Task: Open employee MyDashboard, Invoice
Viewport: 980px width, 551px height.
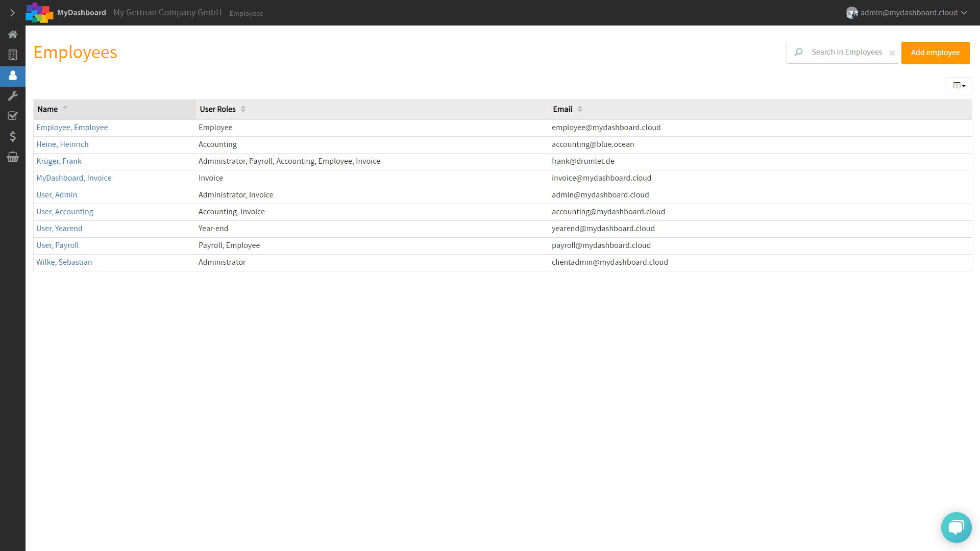Action: coord(73,178)
